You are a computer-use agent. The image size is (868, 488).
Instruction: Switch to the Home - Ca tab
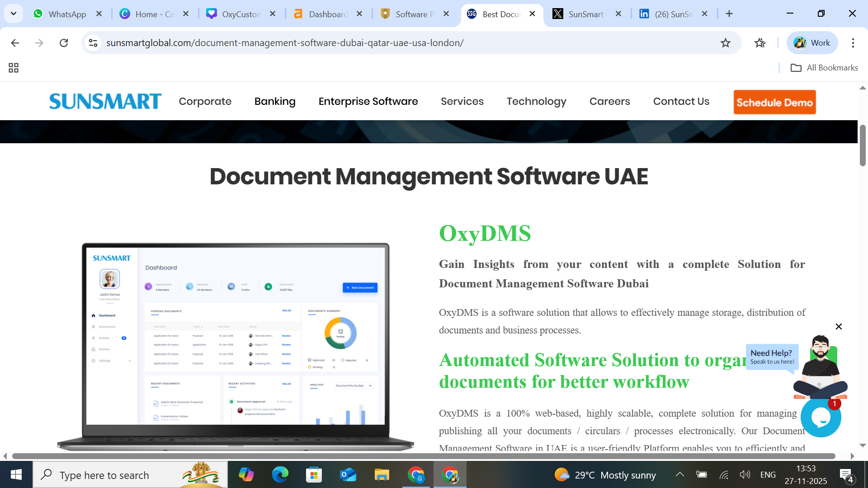coord(154,14)
